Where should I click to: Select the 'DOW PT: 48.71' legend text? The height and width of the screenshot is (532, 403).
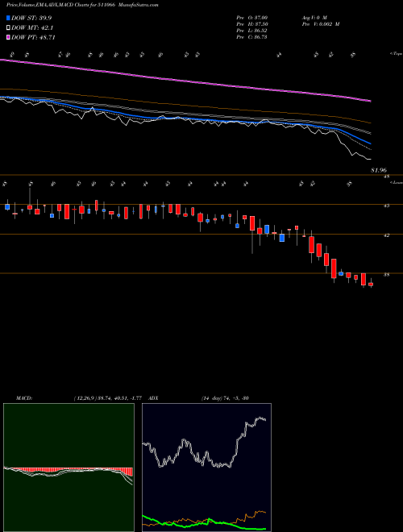pos(33,37)
